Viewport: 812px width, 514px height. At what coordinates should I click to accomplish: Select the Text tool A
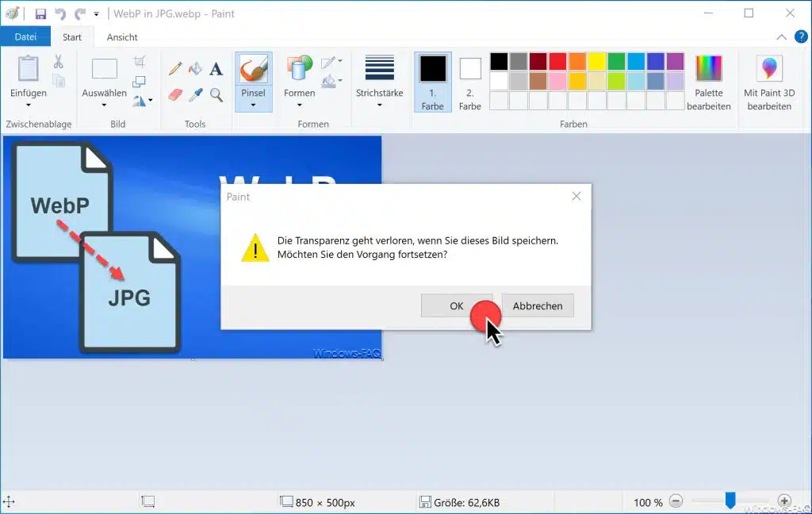pyautogui.click(x=216, y=68)
